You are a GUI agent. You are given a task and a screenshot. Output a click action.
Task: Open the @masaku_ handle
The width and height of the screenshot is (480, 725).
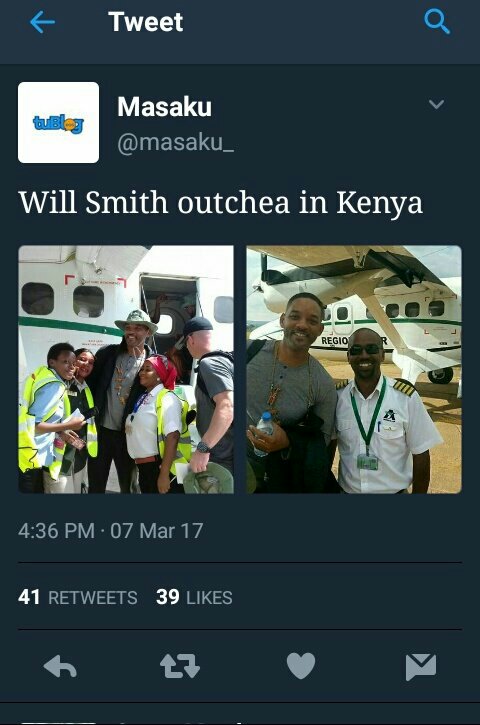point(175,142)
